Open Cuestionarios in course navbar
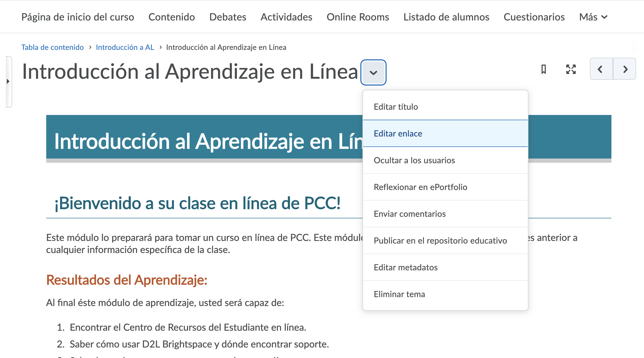This screenshot has width=644, height=358. pyautogui.click(x=534, y=17)
